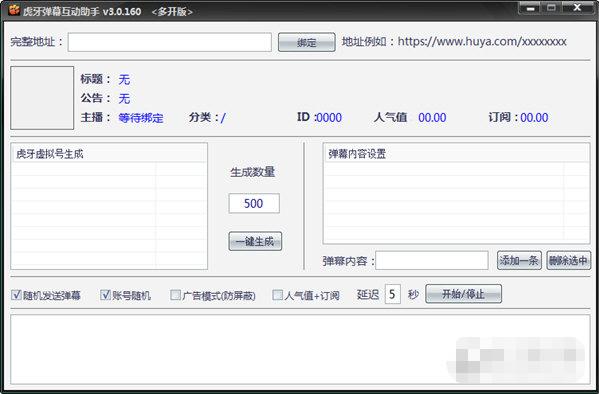
Task: Click the log output text area
Action: [x=300, y=349]
